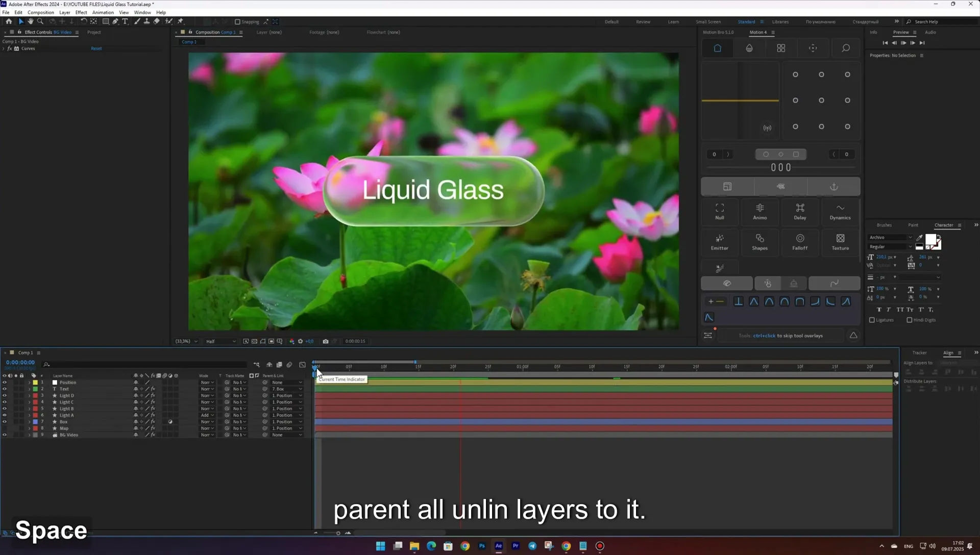Open viewer resolution dropdown showing Half

[221, 341]
